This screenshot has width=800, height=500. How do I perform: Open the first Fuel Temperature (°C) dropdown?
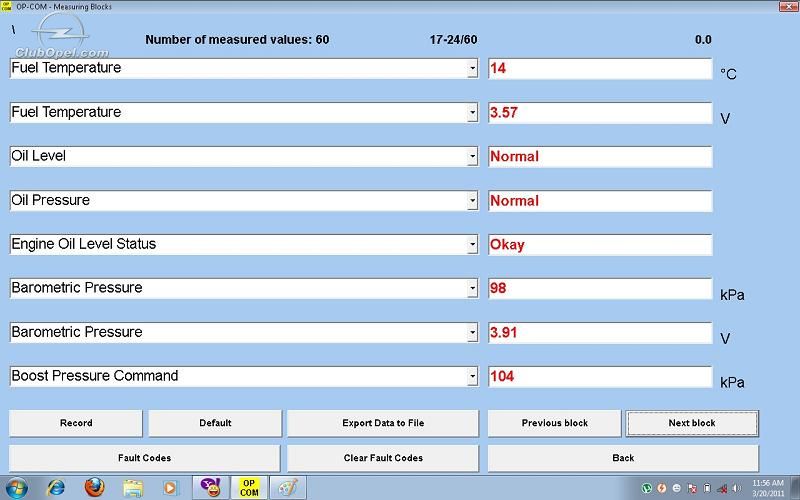pos(472,68)
